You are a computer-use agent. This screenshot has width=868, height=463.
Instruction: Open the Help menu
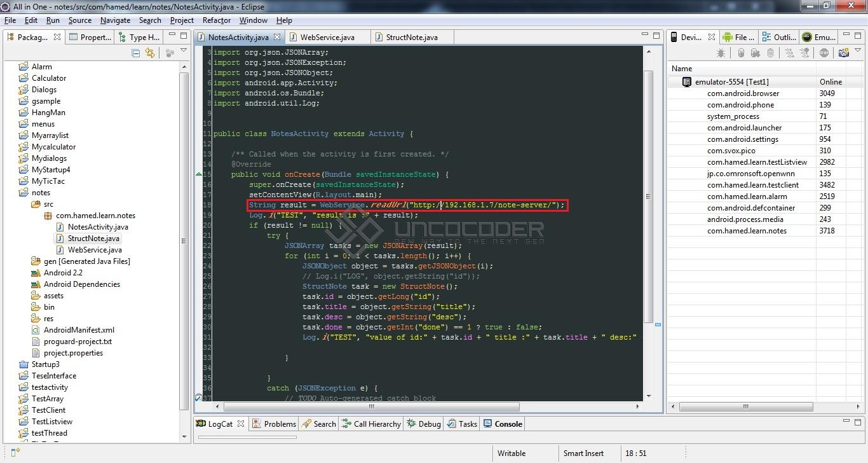click(x=284, y=20)
